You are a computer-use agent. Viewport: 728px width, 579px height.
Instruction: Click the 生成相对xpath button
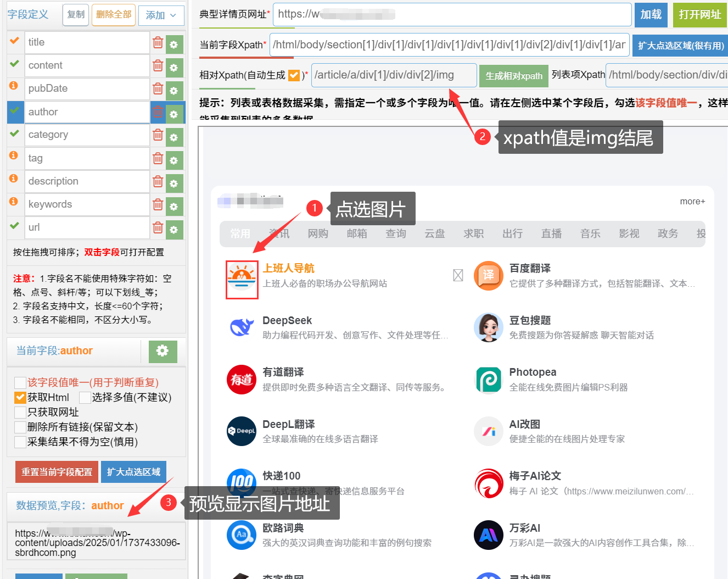(514, 76)
